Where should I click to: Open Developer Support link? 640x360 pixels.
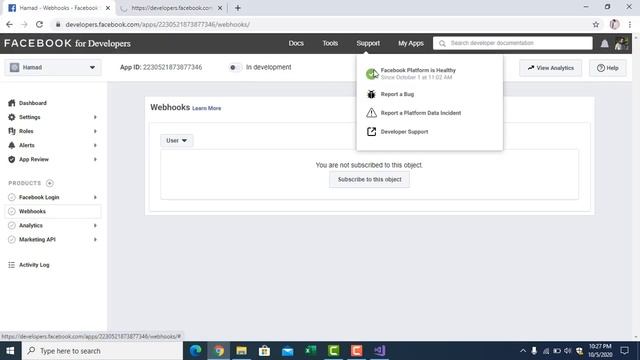(x=404, y=132)
